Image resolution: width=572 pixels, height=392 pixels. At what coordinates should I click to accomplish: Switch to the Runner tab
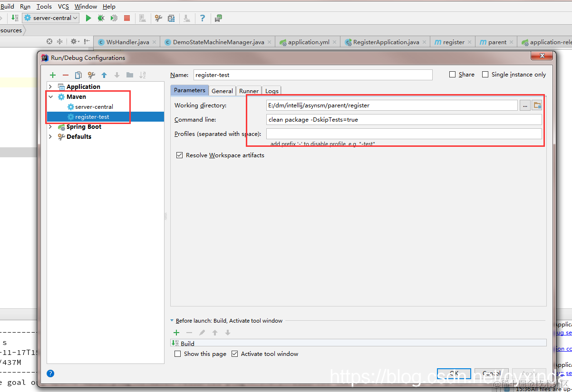click(249, 91)
